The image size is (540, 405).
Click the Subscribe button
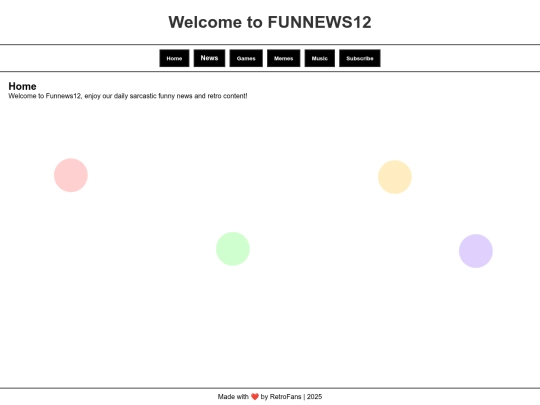(x=360, y=58)
